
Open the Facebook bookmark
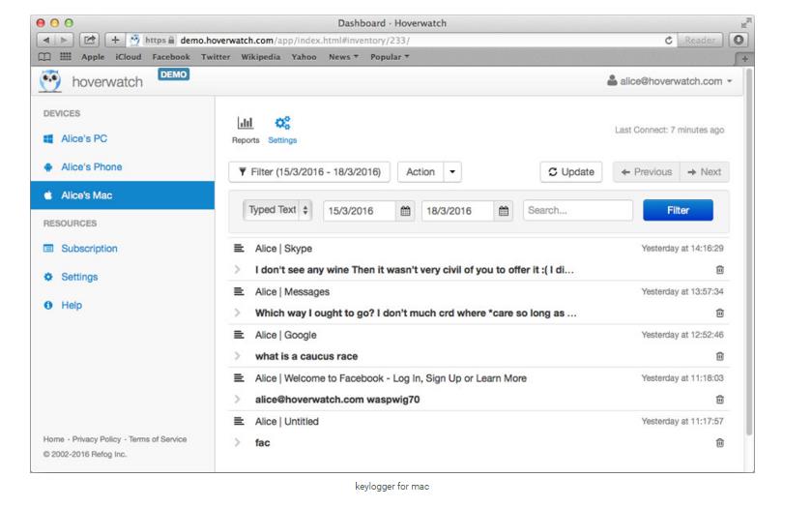coord(171,56)
